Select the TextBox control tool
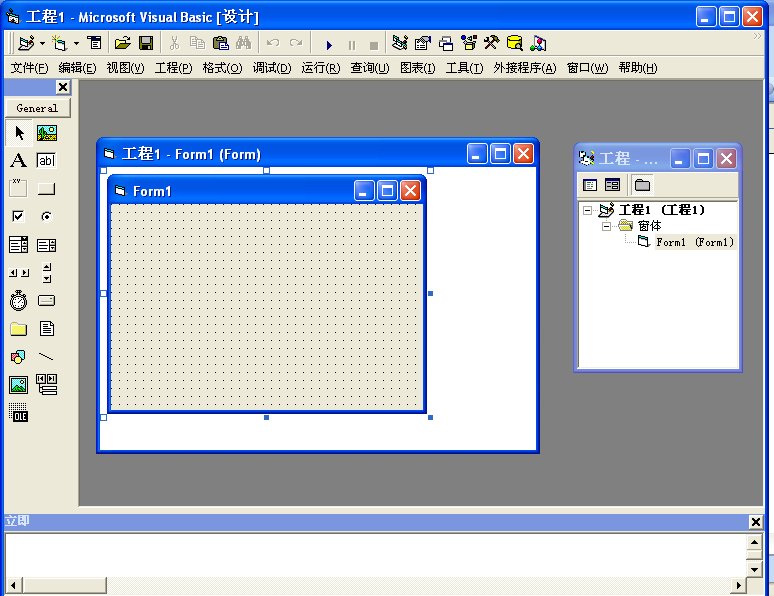 [47, 160]
